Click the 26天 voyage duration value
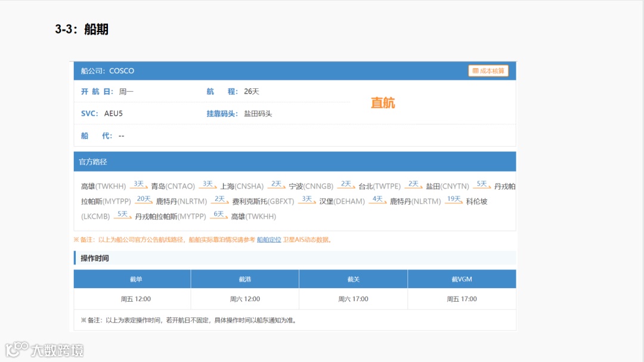 (252, 92)
